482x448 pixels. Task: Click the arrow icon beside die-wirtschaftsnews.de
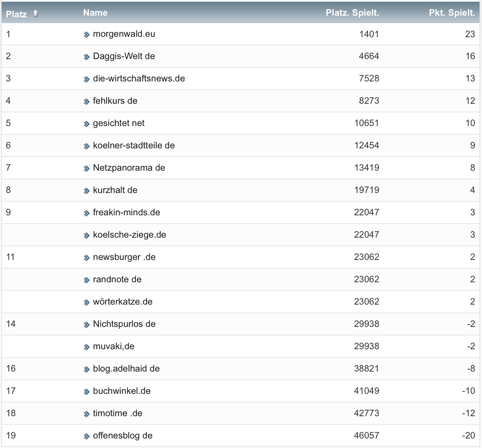[86, 79]
